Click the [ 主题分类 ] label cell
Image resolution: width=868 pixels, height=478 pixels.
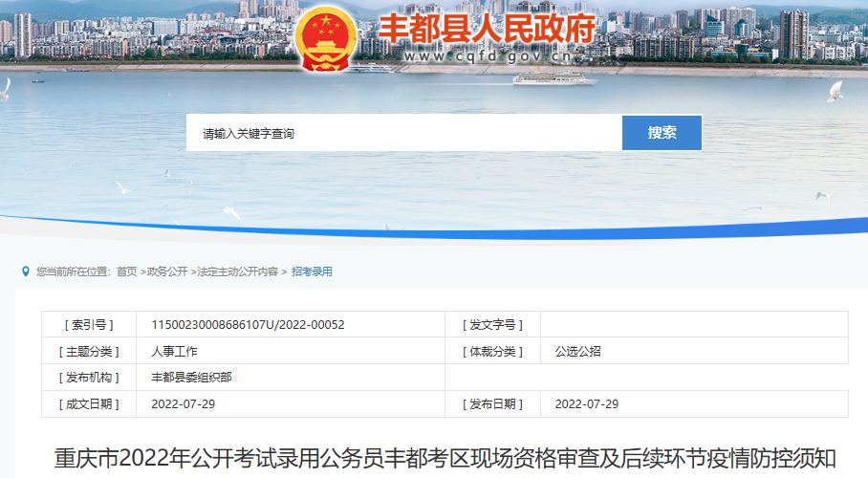89,351
